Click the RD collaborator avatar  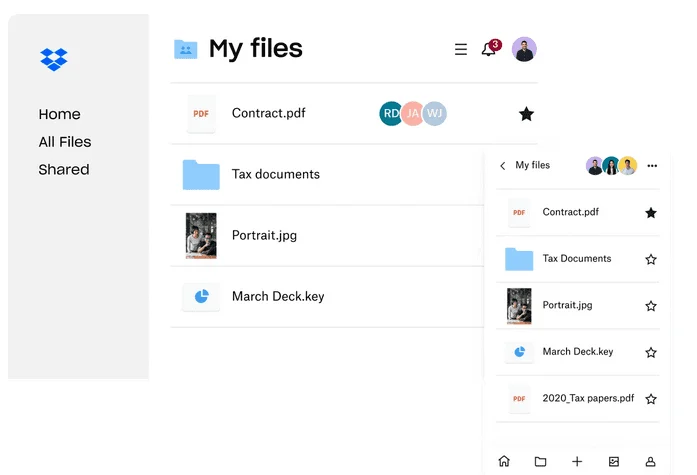tap(391, 113)
